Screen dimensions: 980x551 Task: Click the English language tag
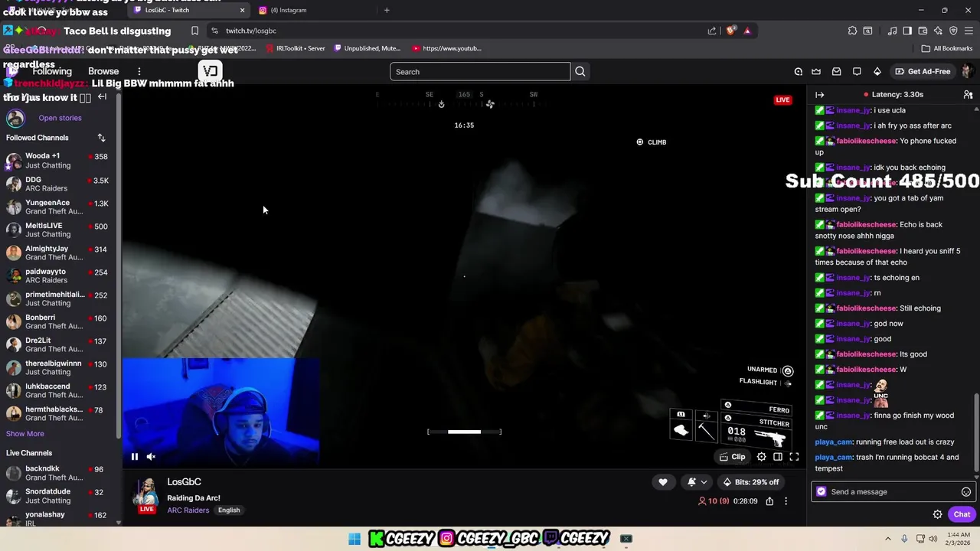229,510
